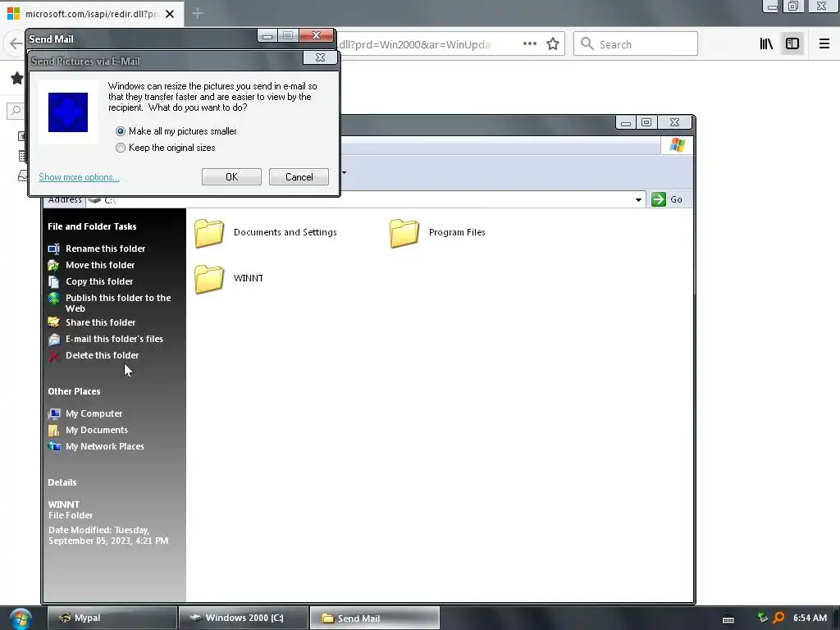The width and height of the screenshot is (840, 630).
Task: Click the keyboard icon in the taskbar
Action: tap(728, 619)
